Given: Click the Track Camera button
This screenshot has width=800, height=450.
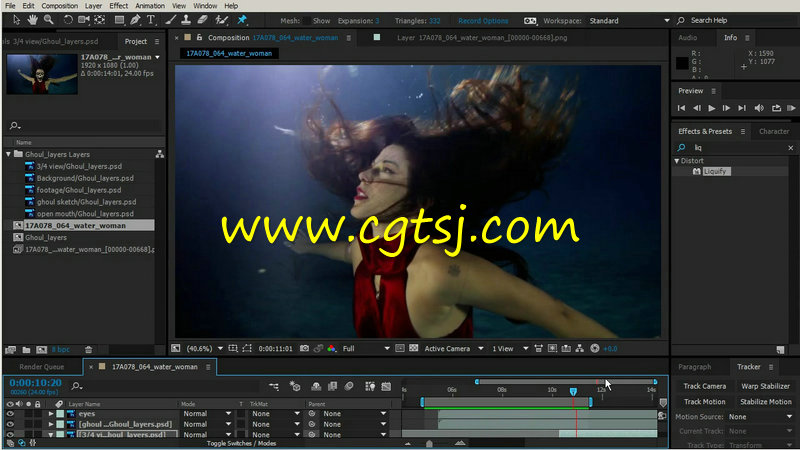Looking at the screenshot, I should (704, 386).
